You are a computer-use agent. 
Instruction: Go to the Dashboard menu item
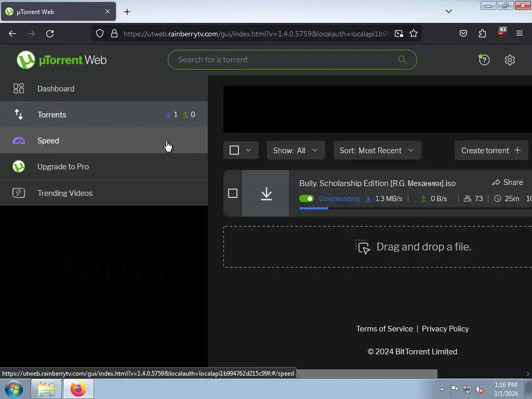104,88
